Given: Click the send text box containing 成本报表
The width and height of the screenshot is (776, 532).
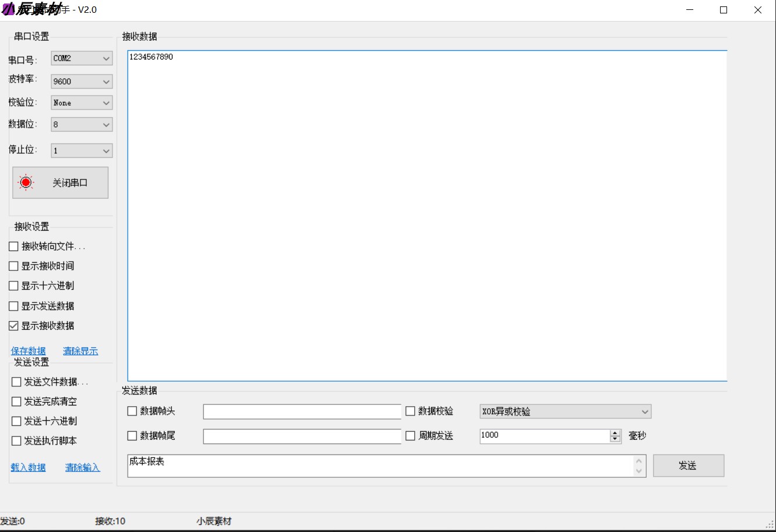Looking at the screenshot, I should 380,466.
